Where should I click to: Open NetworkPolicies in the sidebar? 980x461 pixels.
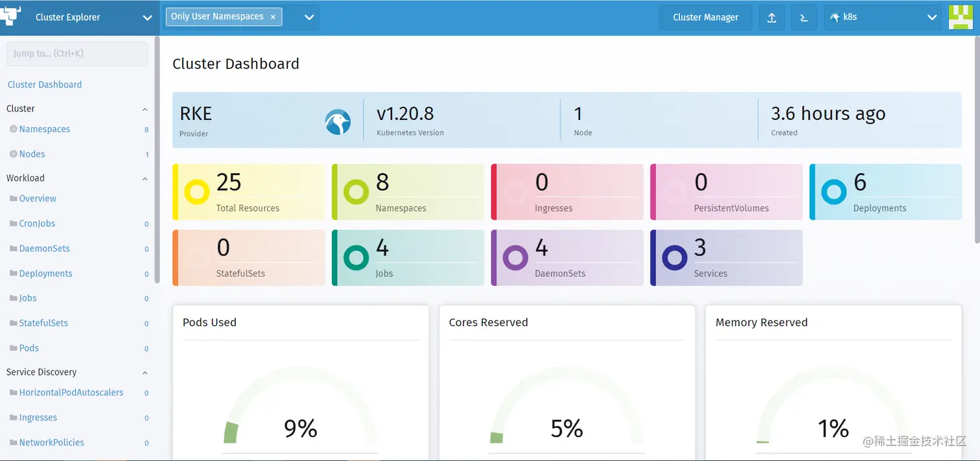click(x=52, y=442)
